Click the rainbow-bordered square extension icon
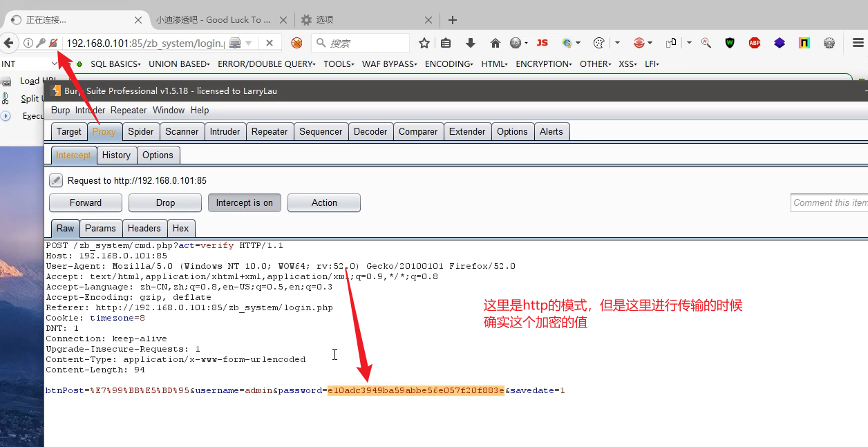Image resolution: width=868 pixels, height=447 pixels. click(804, 43)
